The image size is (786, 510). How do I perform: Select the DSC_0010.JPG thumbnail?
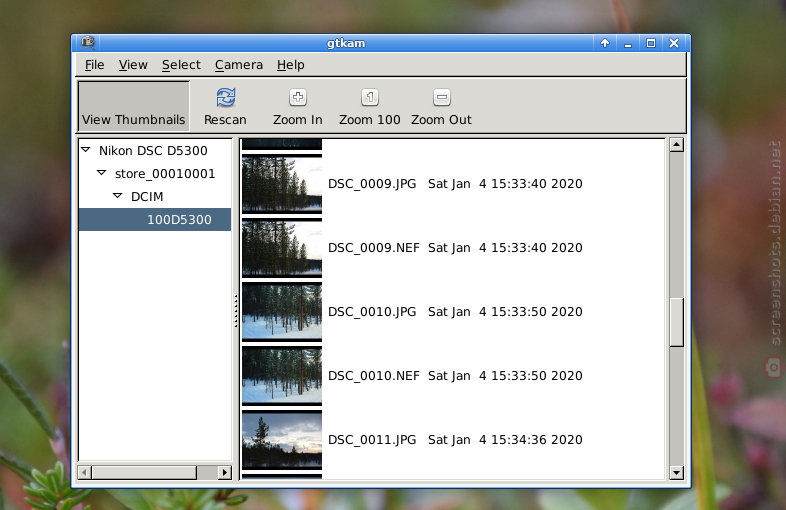pos(282,312)
